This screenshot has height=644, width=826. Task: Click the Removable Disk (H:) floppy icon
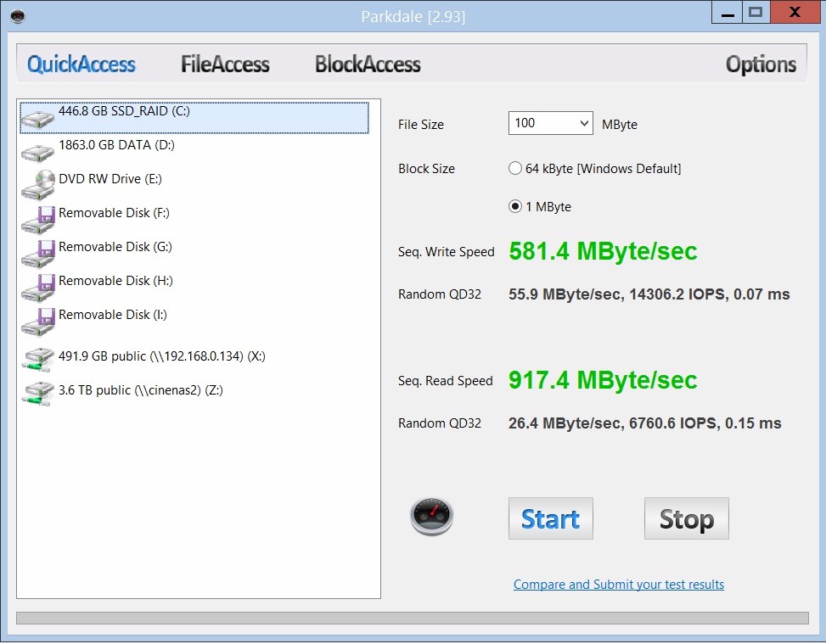[37, 288]
